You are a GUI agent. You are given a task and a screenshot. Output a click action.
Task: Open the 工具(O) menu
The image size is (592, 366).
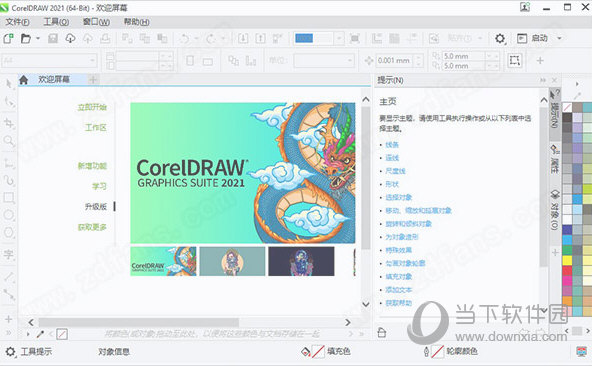[56, 22]
